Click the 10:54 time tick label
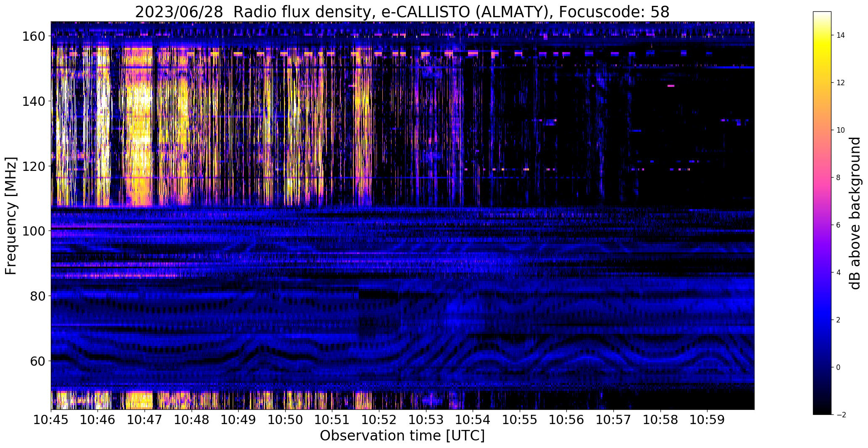This screenshot has height=448, width=868. (x=473, y=419)
